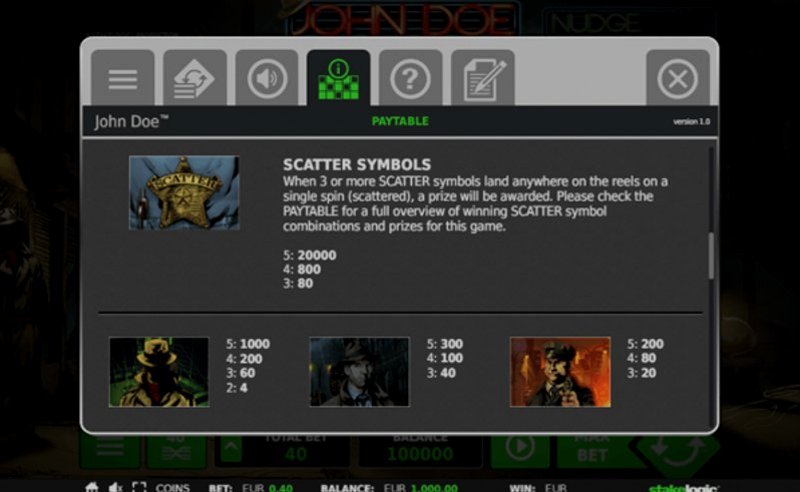Click the dimmed MAX BET button
Image resolution: width=800 pixels, height=492 pixels.
(x=592, y=449)
